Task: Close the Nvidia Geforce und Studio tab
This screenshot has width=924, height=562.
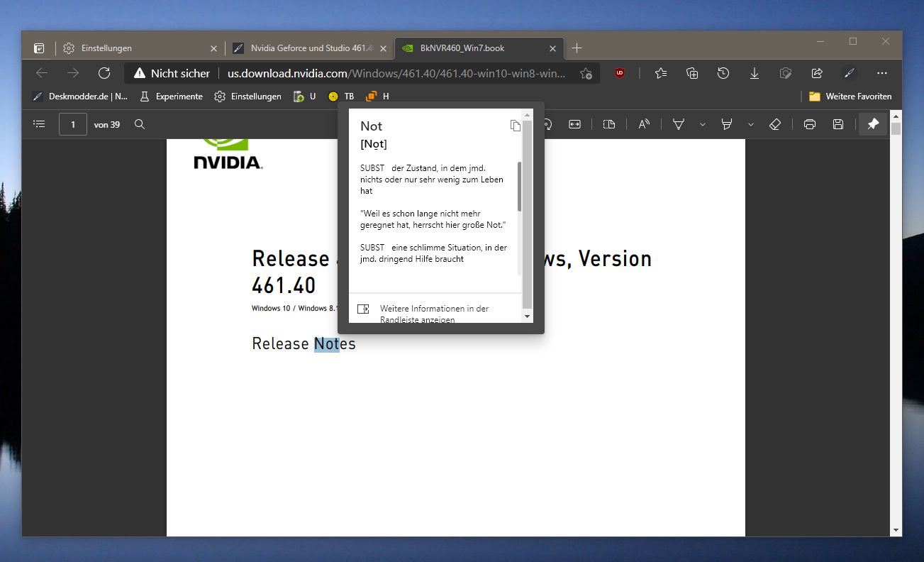Action: (x=384, y=48)
